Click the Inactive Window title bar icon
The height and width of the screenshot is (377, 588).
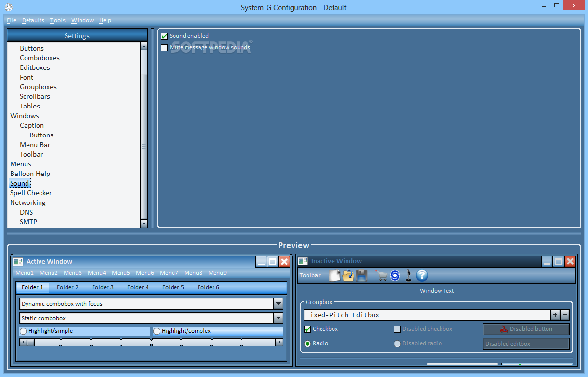[303, 261]
